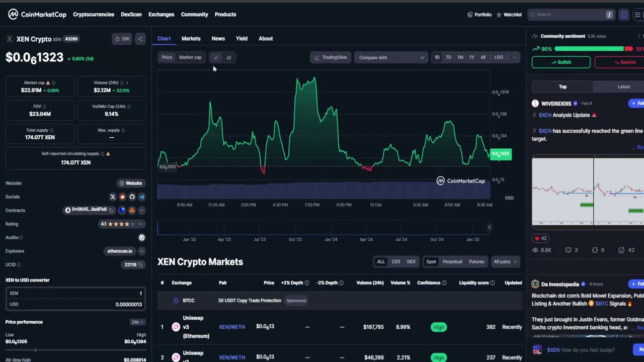Open the TradingView chart button
644x362 pixels.
331,57
